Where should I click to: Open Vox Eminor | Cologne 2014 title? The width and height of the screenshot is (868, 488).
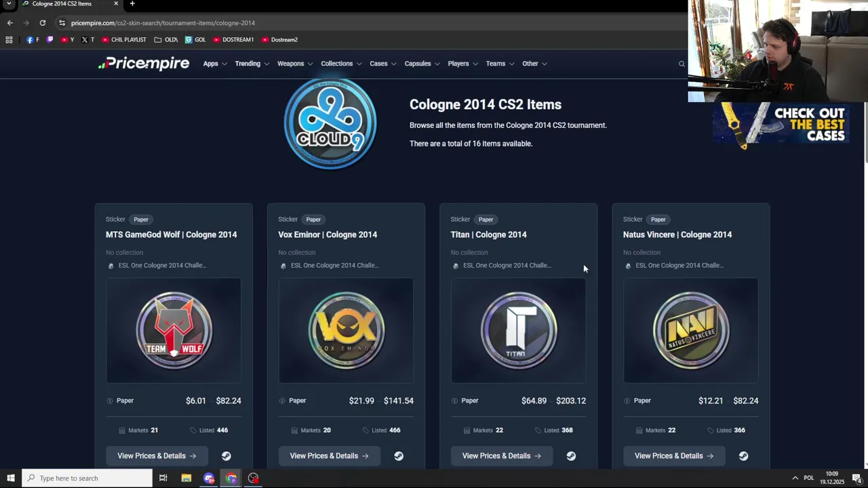tap(328, 235)
